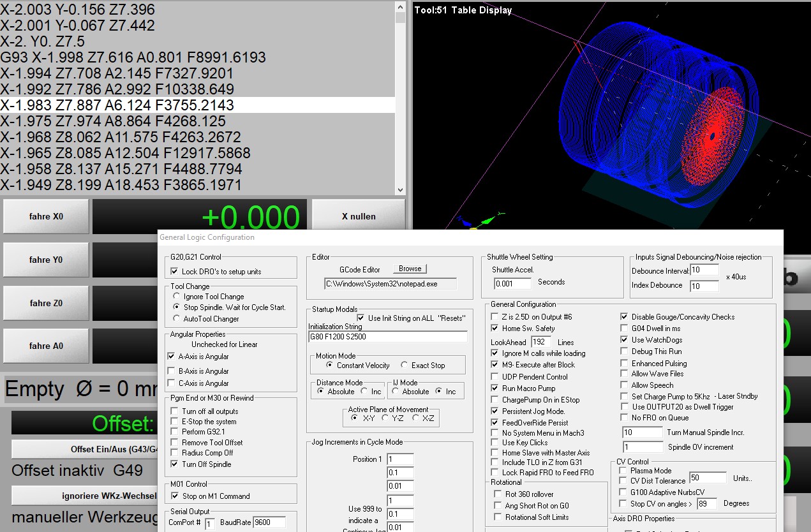This screenshot has width=811, height=532.
Task: Enable 'C-Axis is Angular' checkbox
Action: [171, 383]
